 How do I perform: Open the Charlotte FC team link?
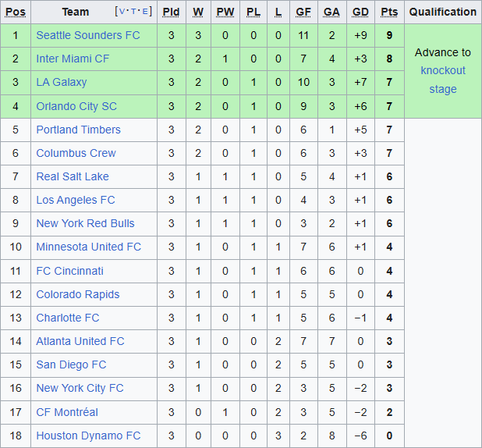(68, 318)
